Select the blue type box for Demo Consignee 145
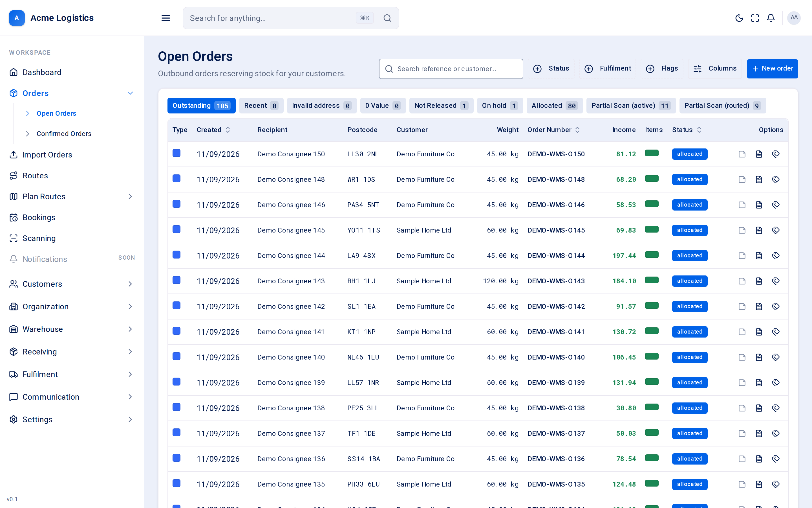812x508 pixels. click(176, 229)
